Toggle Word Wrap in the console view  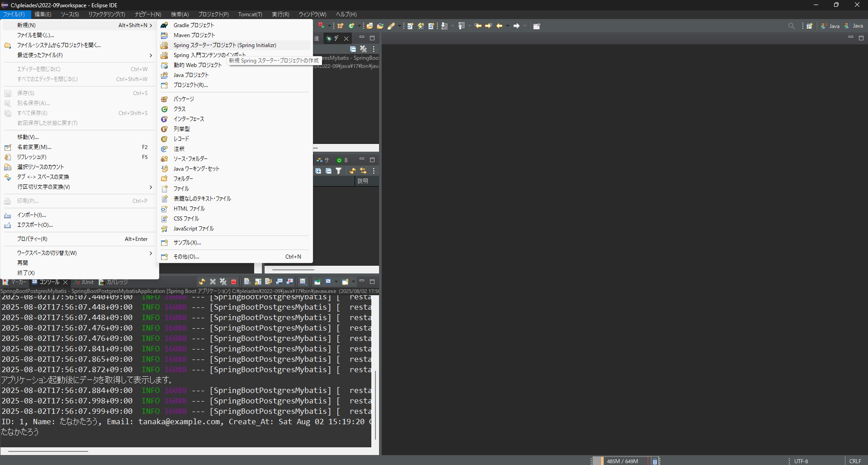click(x=268, y=282)
